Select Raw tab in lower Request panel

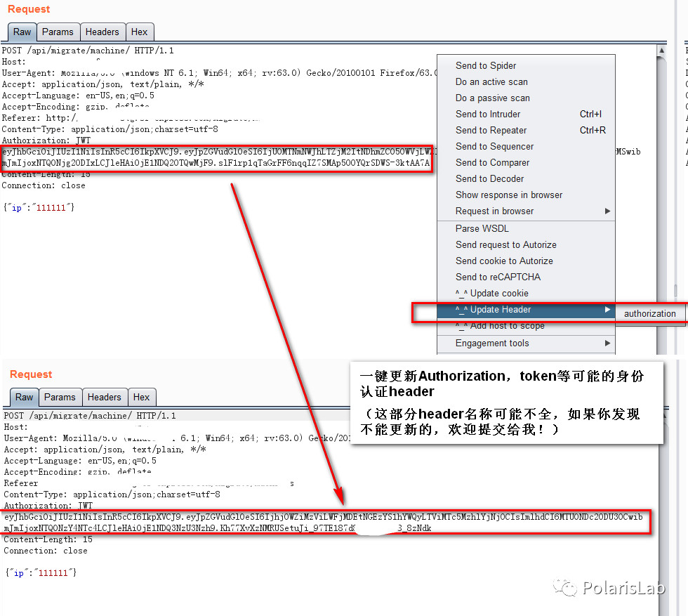[24, 398]
